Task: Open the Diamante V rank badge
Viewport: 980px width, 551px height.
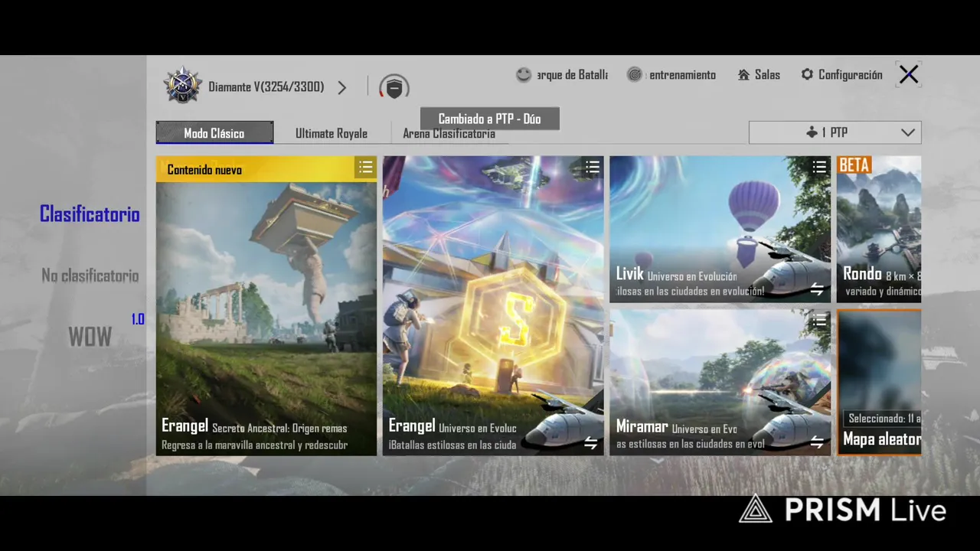Action: coord(182,86)
